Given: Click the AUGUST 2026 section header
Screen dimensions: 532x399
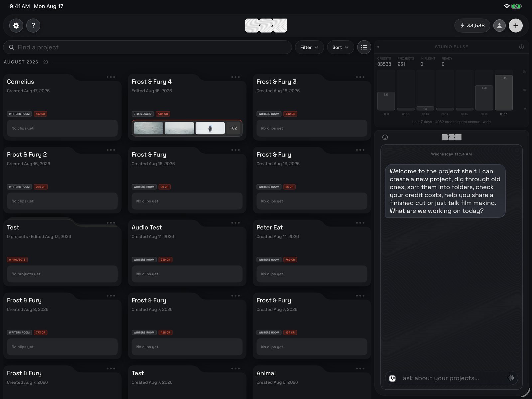Looking at the screenshot, I should [21, 62].
